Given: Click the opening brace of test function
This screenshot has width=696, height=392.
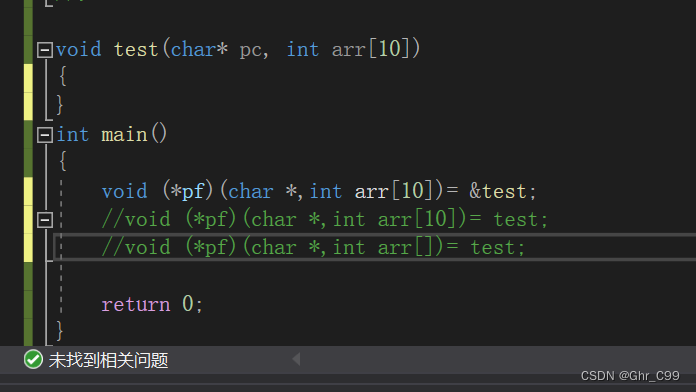Looking at the screenshot, I should coord(63,76).
